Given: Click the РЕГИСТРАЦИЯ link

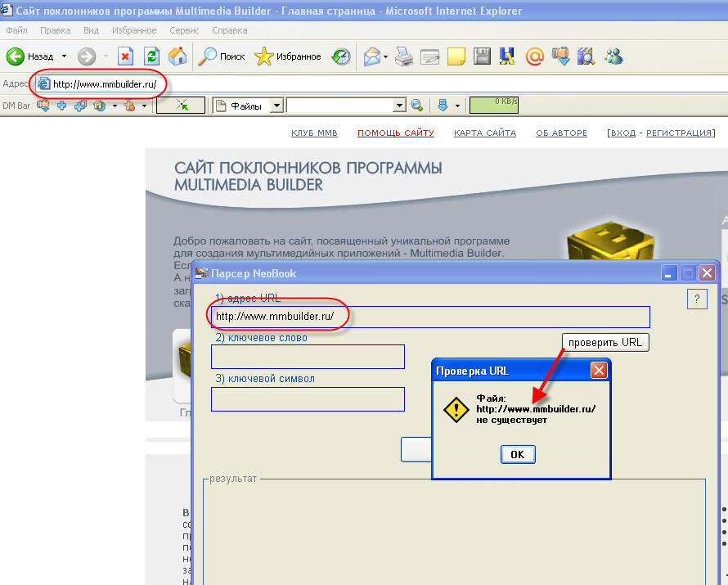Looking at the screenshot, I should (x=679, y=133).
